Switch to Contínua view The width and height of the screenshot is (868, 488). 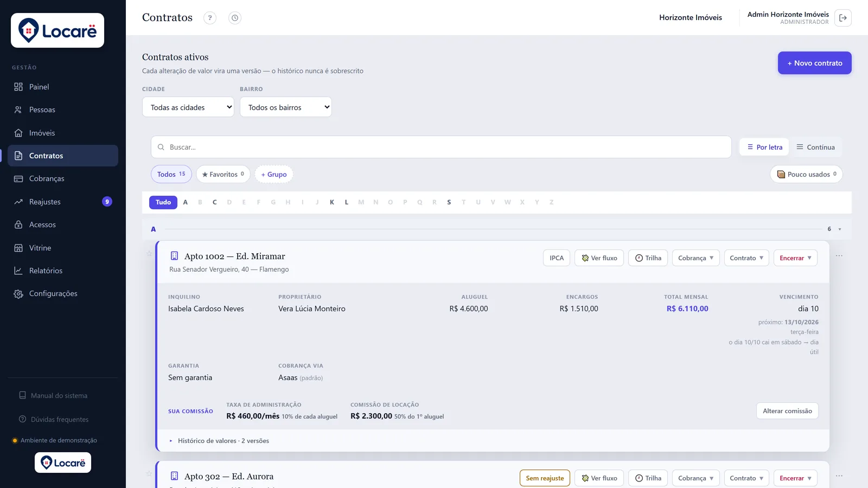click(x=815, y=147)
